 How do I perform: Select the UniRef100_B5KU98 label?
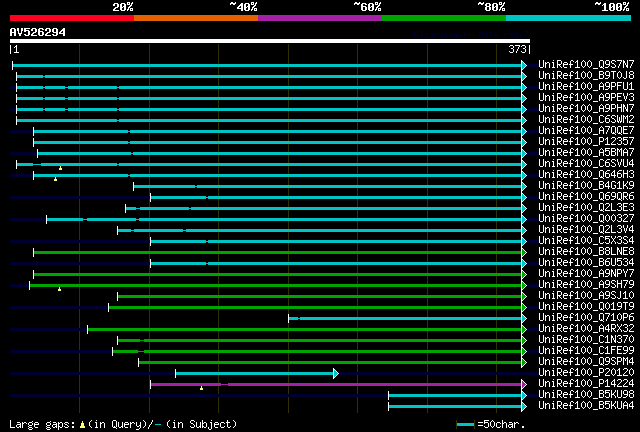586,395
